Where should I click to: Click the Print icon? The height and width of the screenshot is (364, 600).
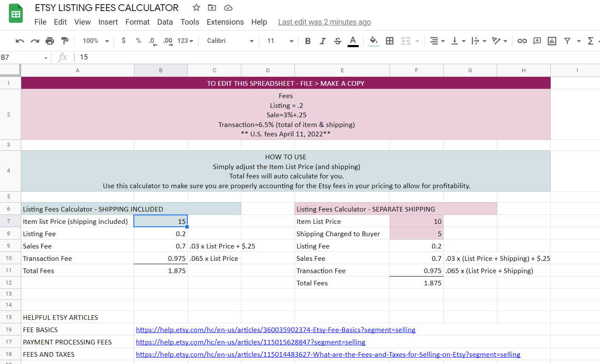50,41
